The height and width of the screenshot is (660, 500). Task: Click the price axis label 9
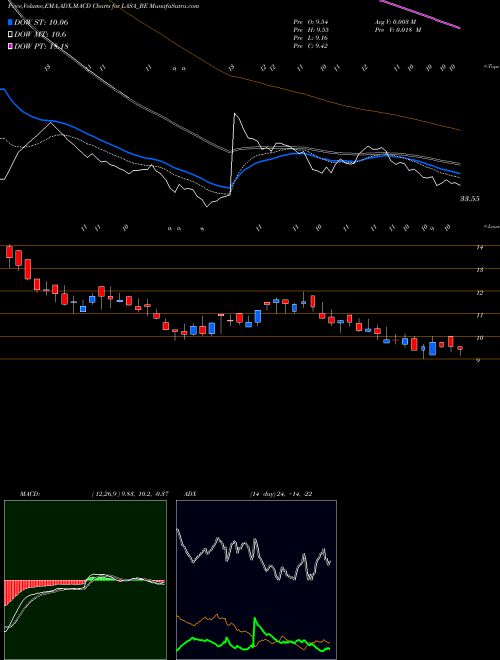(478, 360)
